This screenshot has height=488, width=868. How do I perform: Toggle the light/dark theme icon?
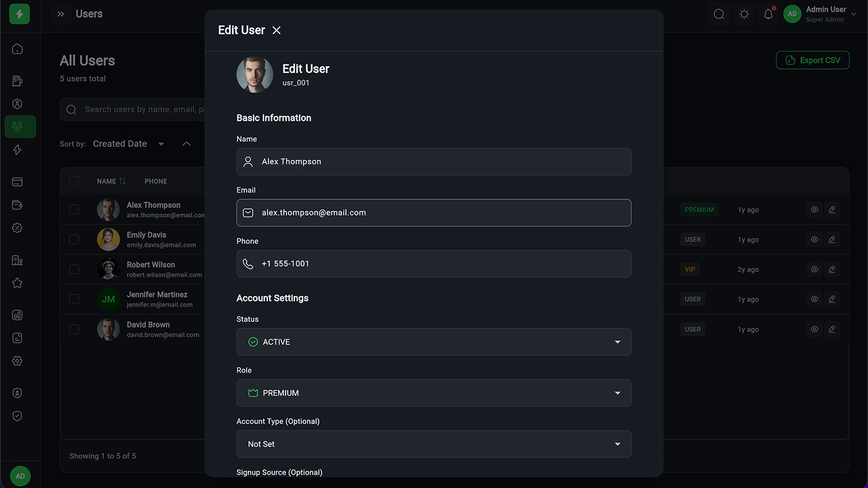point(744,14)
